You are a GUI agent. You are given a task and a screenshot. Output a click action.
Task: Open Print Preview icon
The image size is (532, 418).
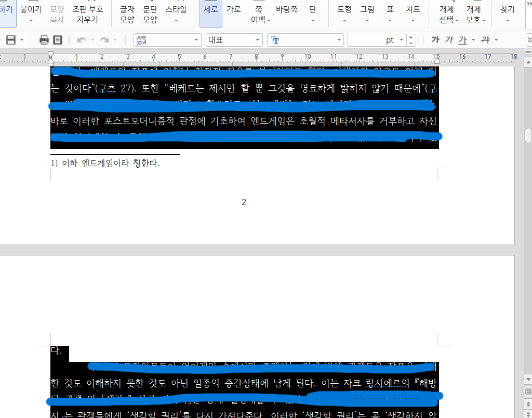point(58,40)
